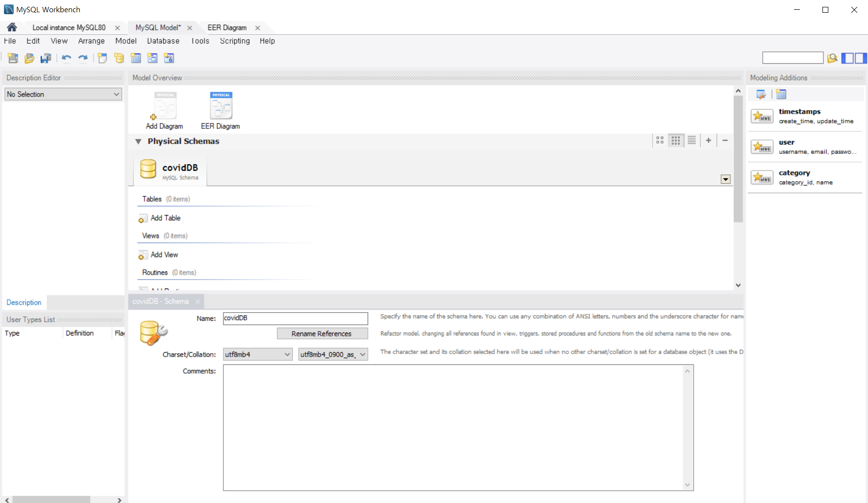Toggle the right sidebar visibility
868x503 pixels.
click(x=861, y=58)
